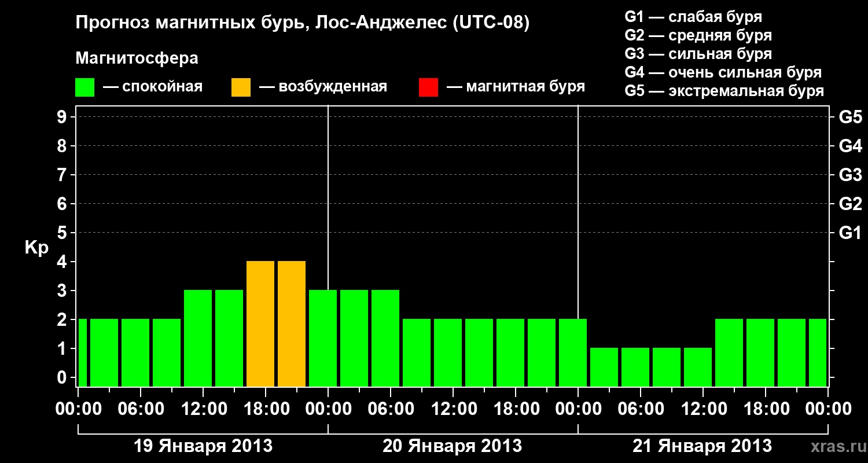
Task: Click the 'G2' label on right axis
Action: [x=850, y=204]
